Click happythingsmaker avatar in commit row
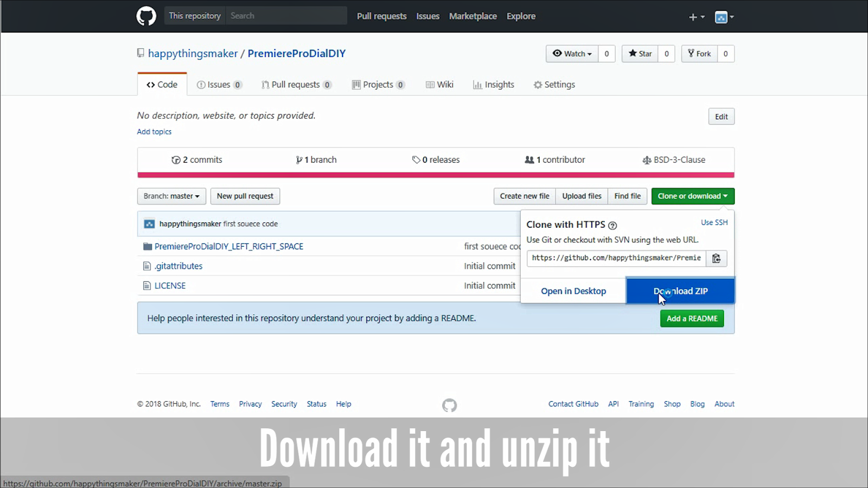 [x=149, y=224]
